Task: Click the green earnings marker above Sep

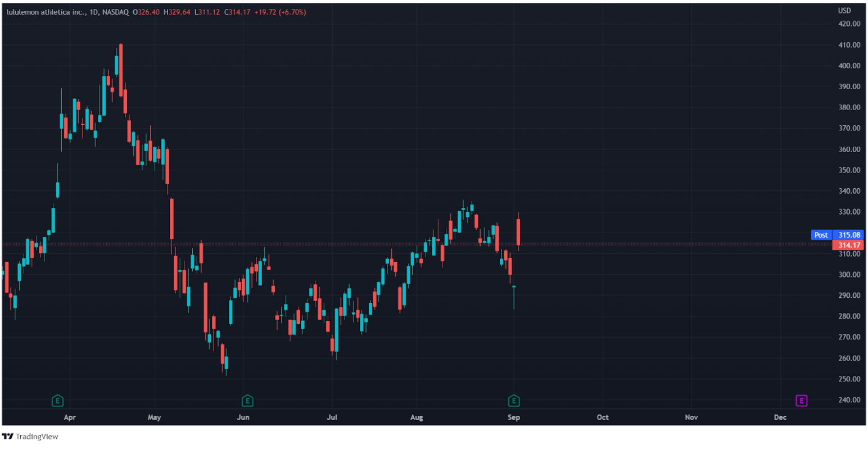Action: [x=514, y=401]
